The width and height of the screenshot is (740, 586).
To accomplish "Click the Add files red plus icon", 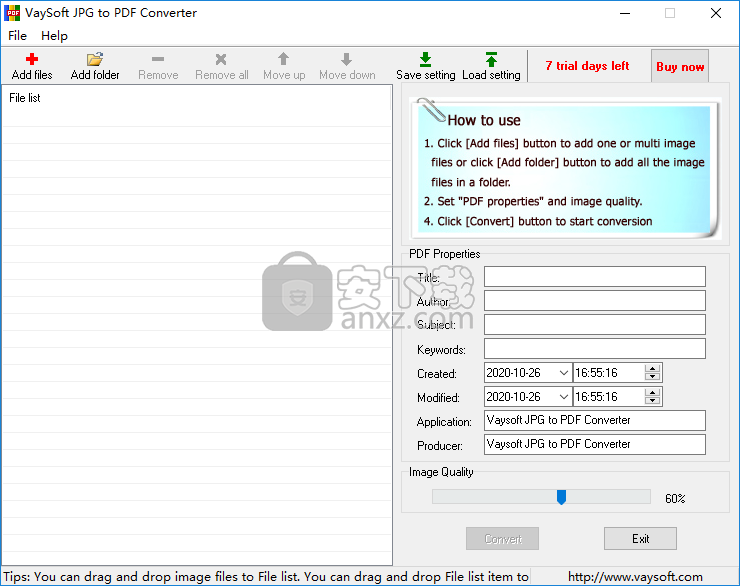I will [32, 59].
